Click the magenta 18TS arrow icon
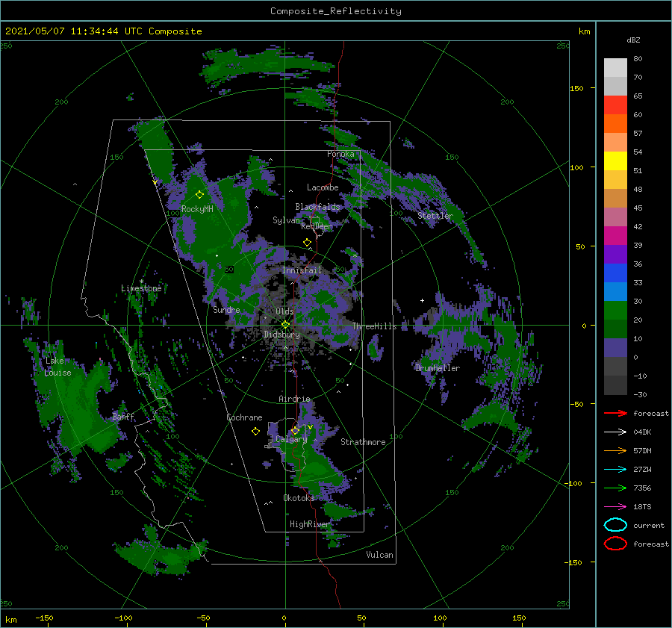The height and width of the screenshot is (628, 672). 615,507
